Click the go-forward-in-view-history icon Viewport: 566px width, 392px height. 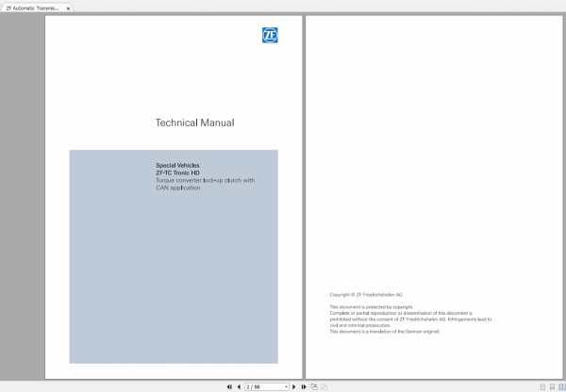point(324,386)
